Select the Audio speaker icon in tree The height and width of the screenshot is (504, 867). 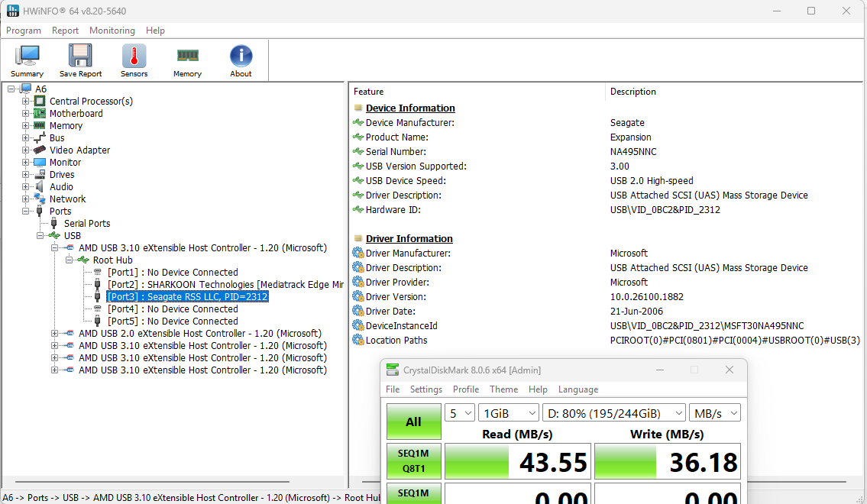point(40,187)
